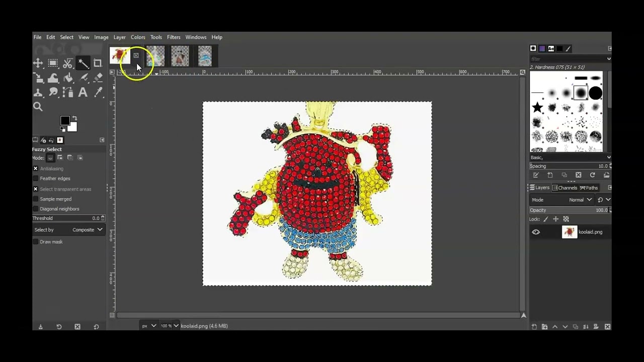Select the Fuzzy Select magic wand tool
The height and width of the screenshot is (362, 644).
[x=83, y=63]
